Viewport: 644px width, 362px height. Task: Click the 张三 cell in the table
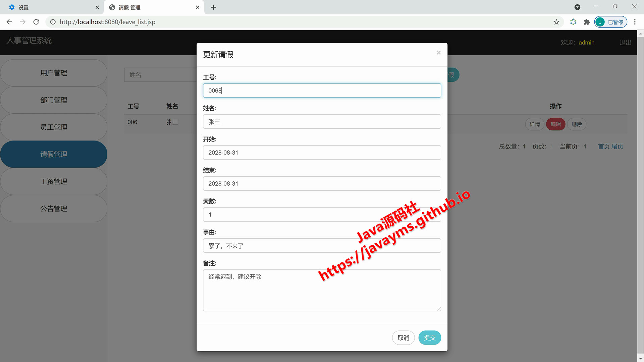(x=172, y=122)
